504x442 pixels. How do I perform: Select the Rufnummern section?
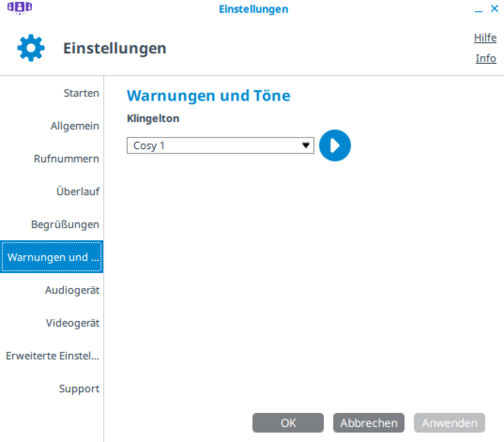[66, 158]
